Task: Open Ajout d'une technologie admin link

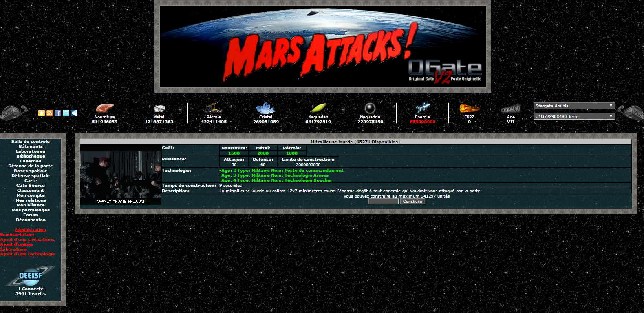Action: click(x=27, y=254)
